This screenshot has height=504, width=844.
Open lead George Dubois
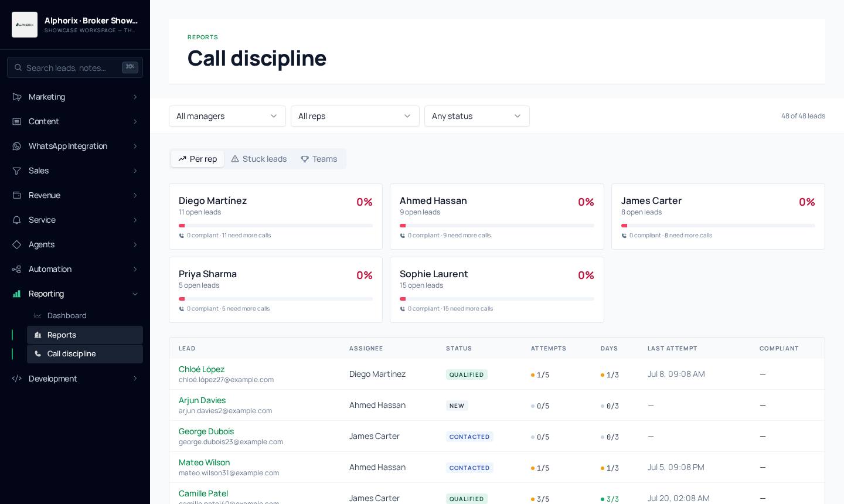[206, 431]
